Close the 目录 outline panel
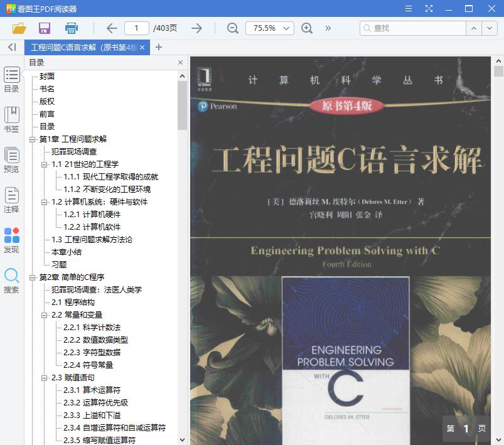 [x=180, y=62]
